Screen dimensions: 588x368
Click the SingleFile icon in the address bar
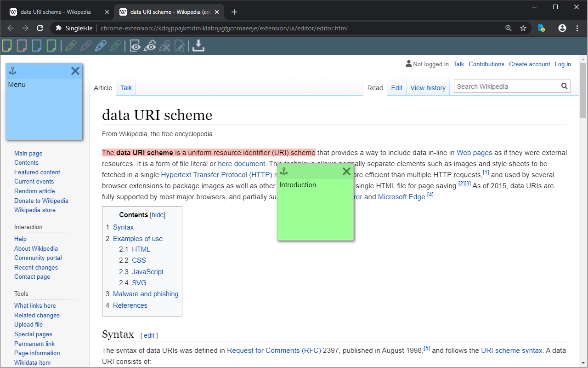[x=58, y=28]
